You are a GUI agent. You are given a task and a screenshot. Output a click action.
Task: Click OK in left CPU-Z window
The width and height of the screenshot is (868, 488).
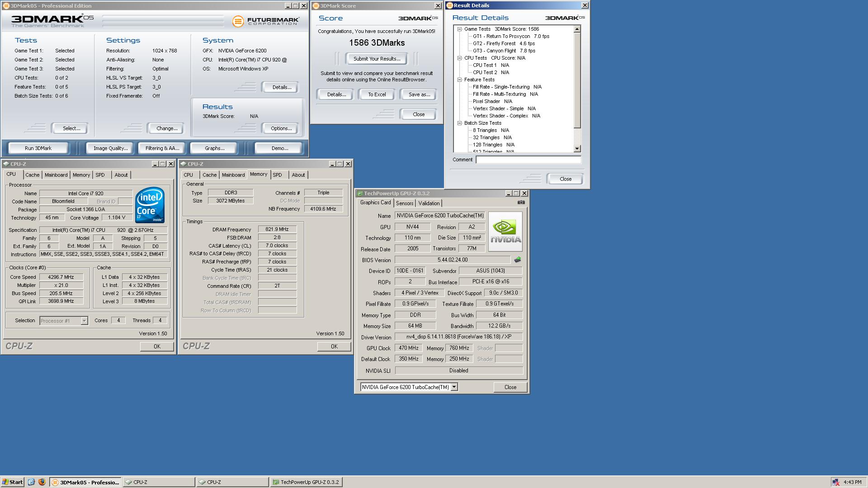click(x=157, y=347)
